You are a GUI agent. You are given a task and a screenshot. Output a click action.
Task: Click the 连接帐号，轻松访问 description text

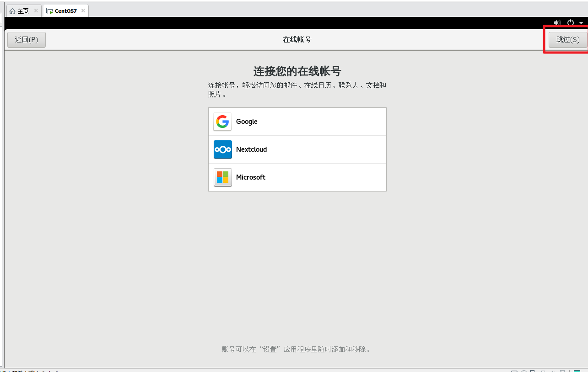pos(297,90)
